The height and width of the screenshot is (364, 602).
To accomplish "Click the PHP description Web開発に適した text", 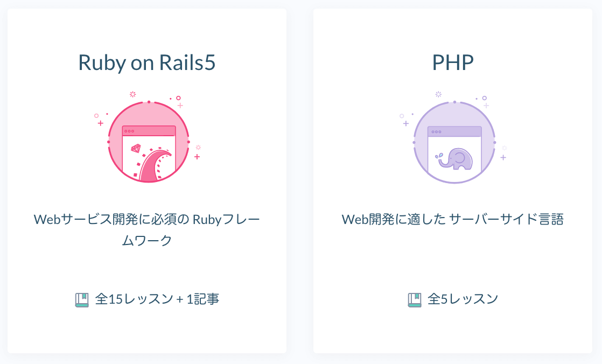I will (x=394, y=219).
